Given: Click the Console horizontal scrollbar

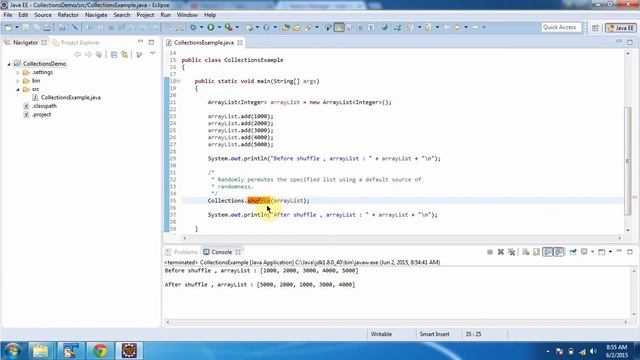Looking at the screenshot, I should 396,322.
